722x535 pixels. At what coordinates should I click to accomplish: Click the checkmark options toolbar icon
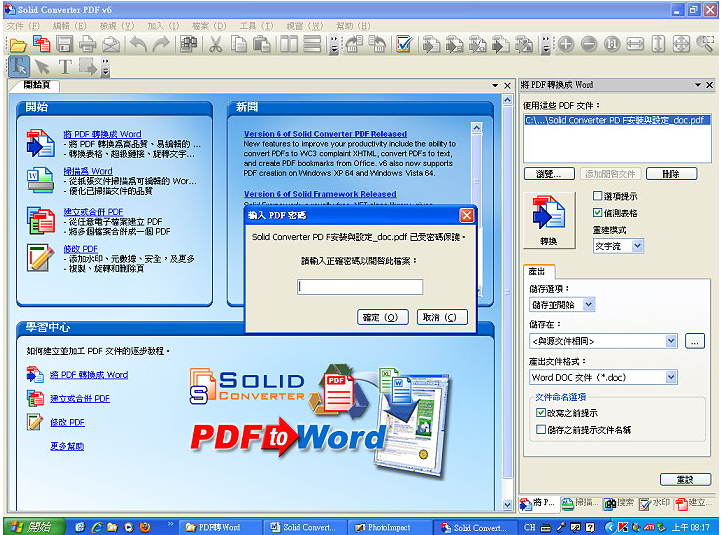pos(404,45)
